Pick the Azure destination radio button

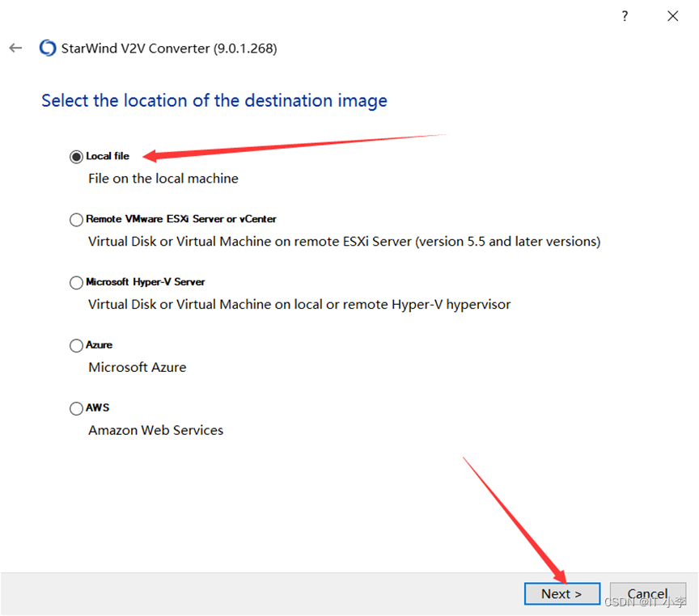(76, 346)
